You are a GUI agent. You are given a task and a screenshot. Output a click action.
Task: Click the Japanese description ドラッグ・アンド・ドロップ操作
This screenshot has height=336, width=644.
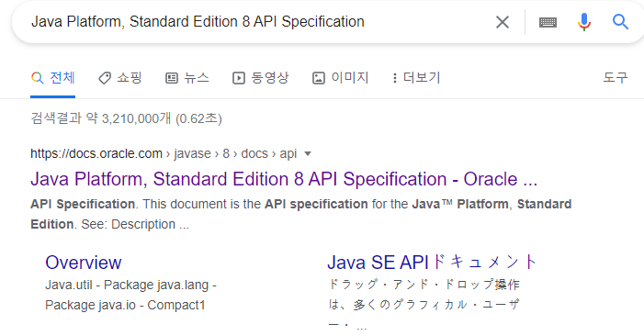[424, 285]
